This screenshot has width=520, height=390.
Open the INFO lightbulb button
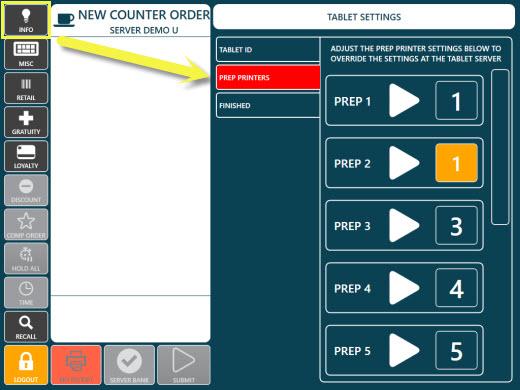click(26, 20)
